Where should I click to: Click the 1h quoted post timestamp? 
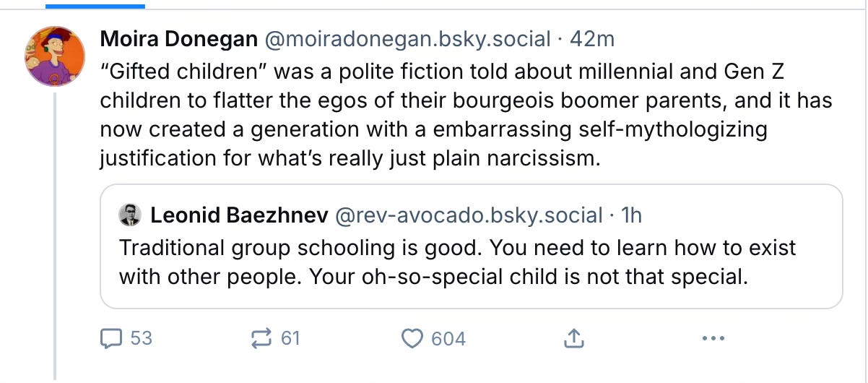(x=631, y=215)
